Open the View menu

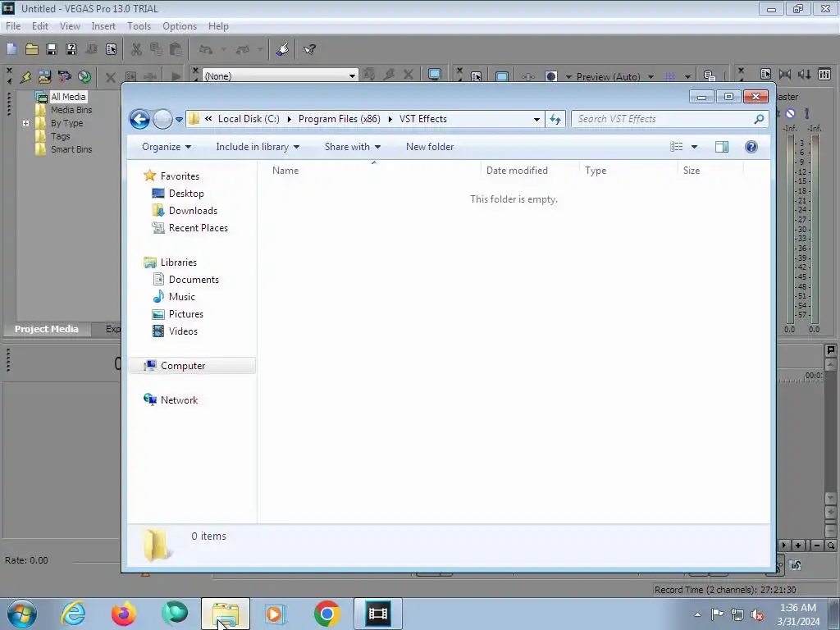[70, 25]
